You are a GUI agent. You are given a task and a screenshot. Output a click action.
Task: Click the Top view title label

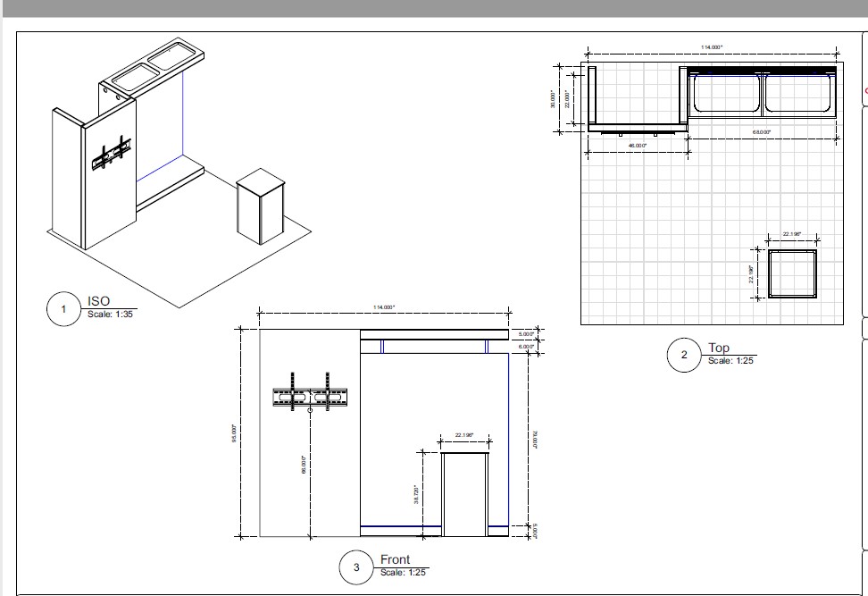[718, 348]
